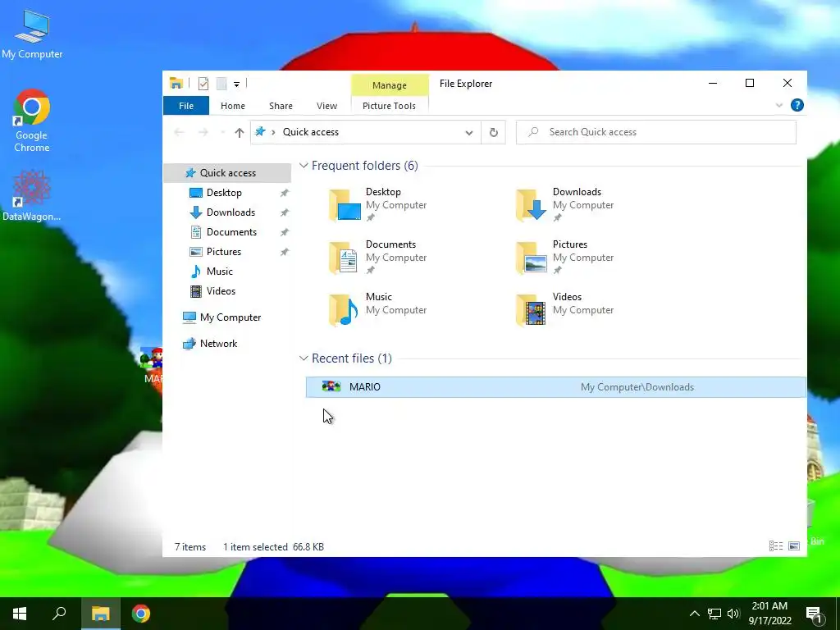Select the Picture Tools tab

click(389, 106)
